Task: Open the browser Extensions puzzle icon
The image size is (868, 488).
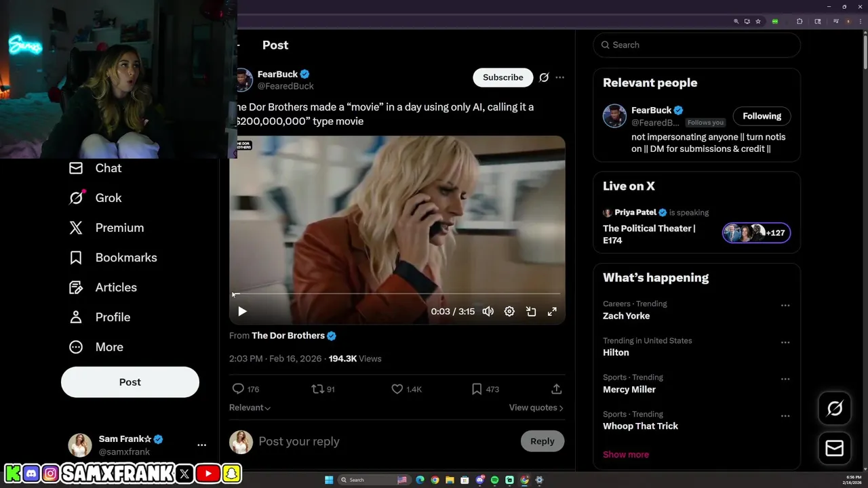Action: (800, 22)
